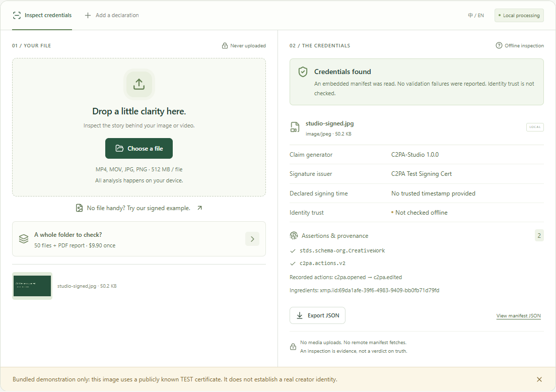Click the Credentials found heading

[x=342, y=72]
